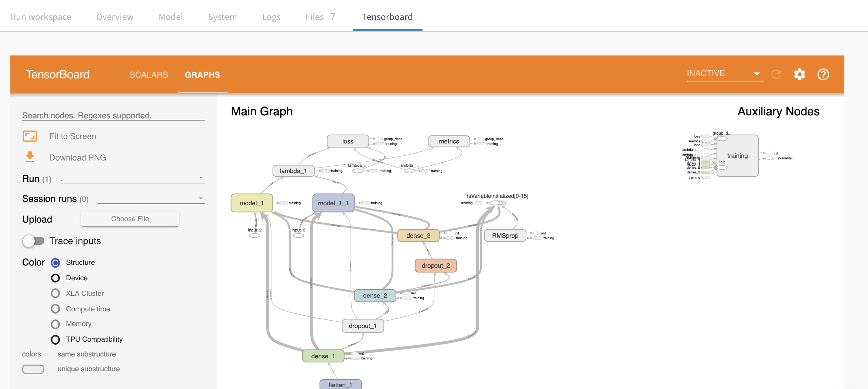
Task: Click the Choose File upload button
Action: [x=130, y=219]
